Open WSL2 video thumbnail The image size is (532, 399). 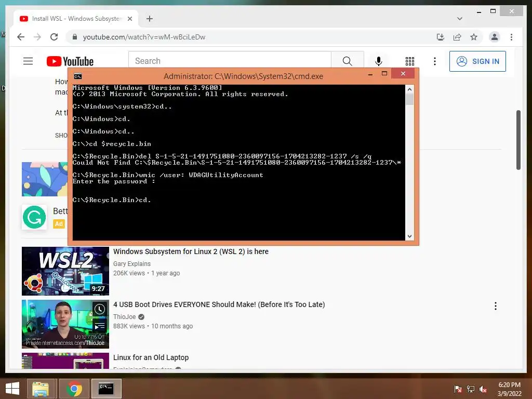coord(65,271)
